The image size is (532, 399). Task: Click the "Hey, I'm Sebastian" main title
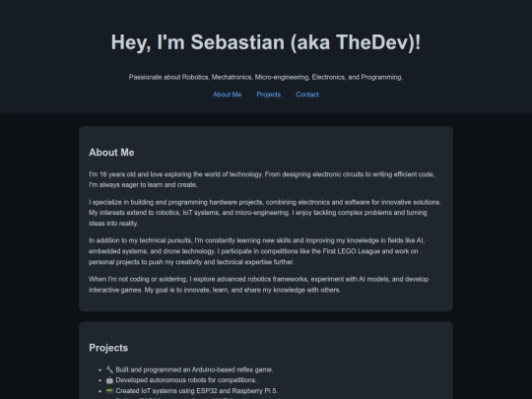click(266, 42)
